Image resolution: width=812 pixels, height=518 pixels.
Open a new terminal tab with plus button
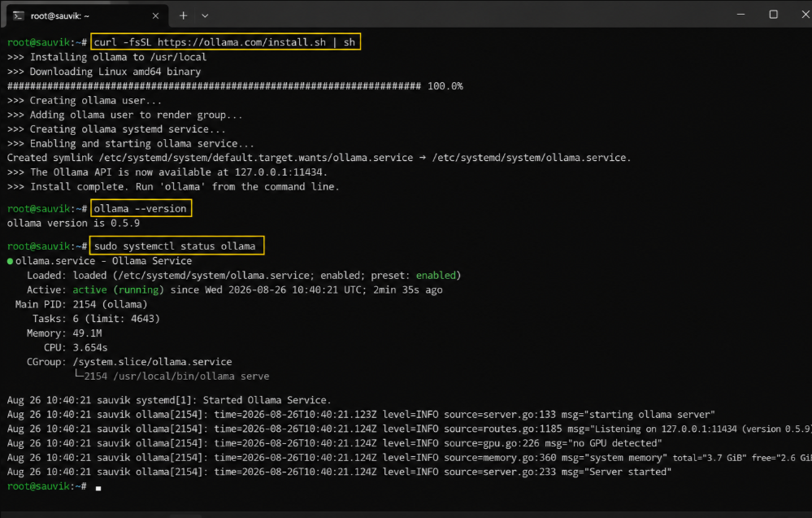184,15
